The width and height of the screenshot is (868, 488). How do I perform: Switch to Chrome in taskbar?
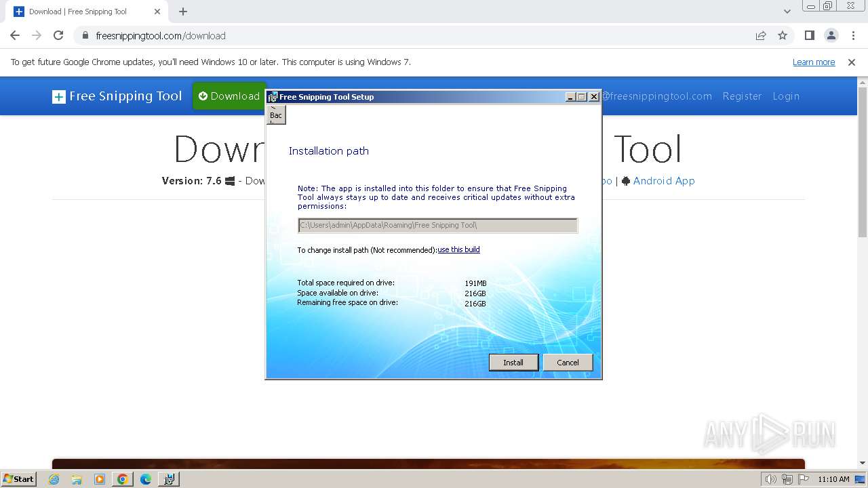pyautogui.click(x=123, y=479)
